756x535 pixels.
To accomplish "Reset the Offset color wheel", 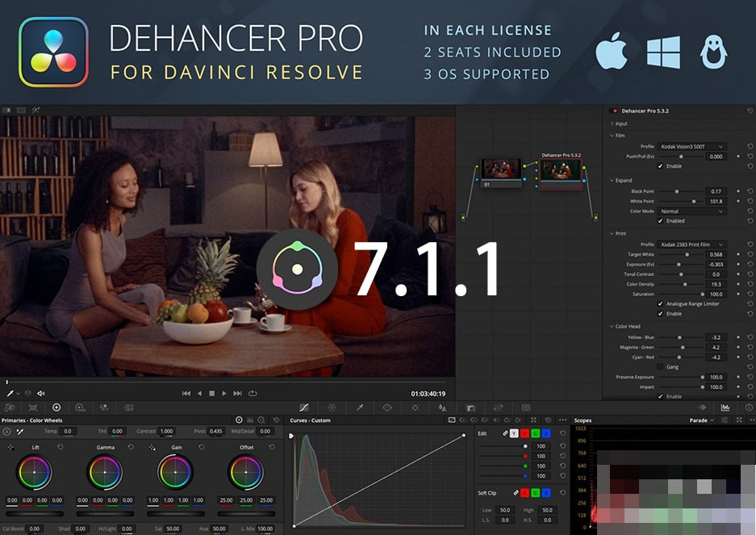I will click(x=272, y=447).
